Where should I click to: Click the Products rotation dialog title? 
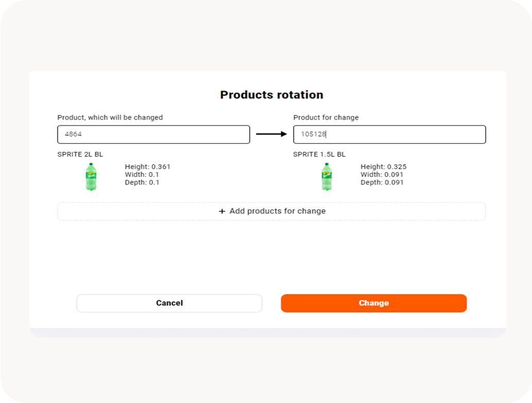click(271, 95)
